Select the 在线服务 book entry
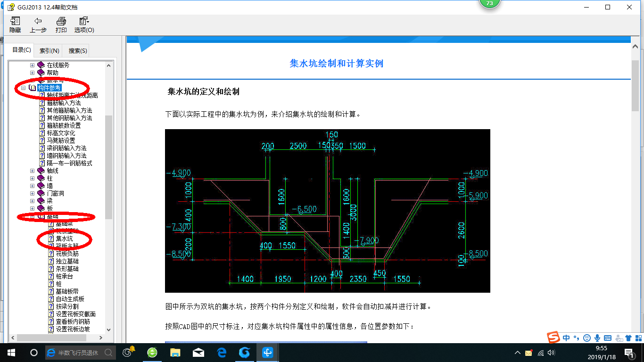Screen dimensions: 644x362 tap(53, 65)
